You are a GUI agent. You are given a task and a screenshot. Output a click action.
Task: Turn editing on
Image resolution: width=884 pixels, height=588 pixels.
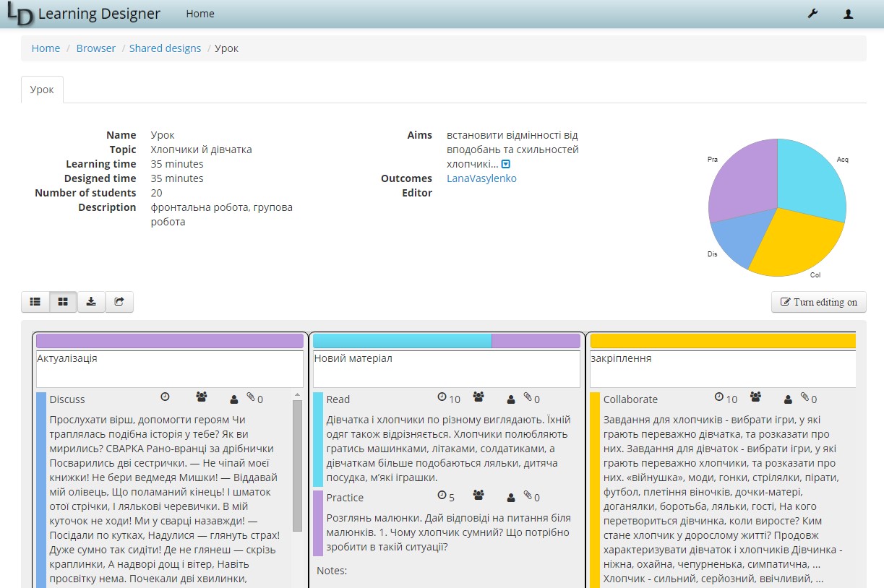pyautogui.click(x=818, y=302)
